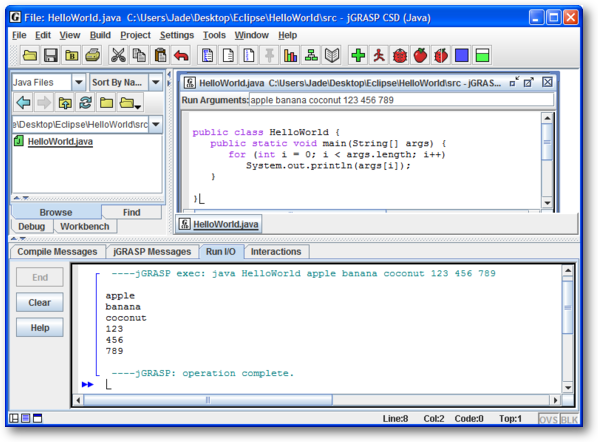Click the first layout icon in status bar
This screenshot has height=442, width=598.
[x=14, y=418]
